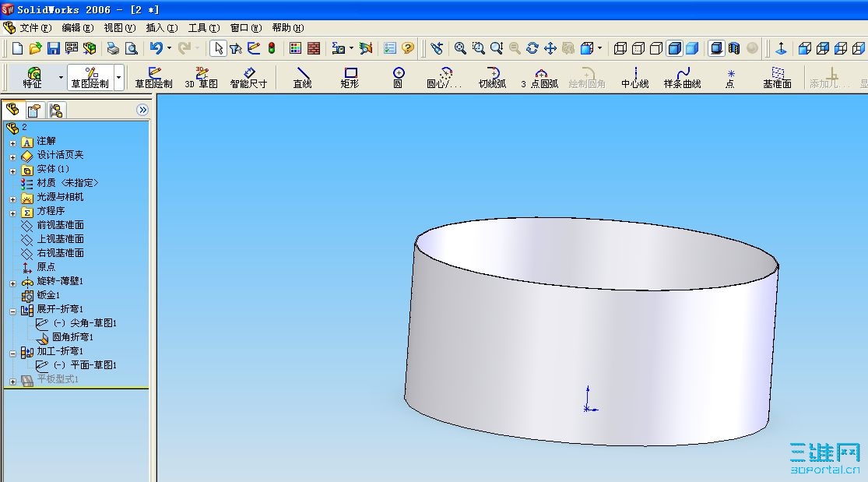Switch to Wireframe display mode
The width and height of the screenshot is (868, 482).
coord(620,49)
